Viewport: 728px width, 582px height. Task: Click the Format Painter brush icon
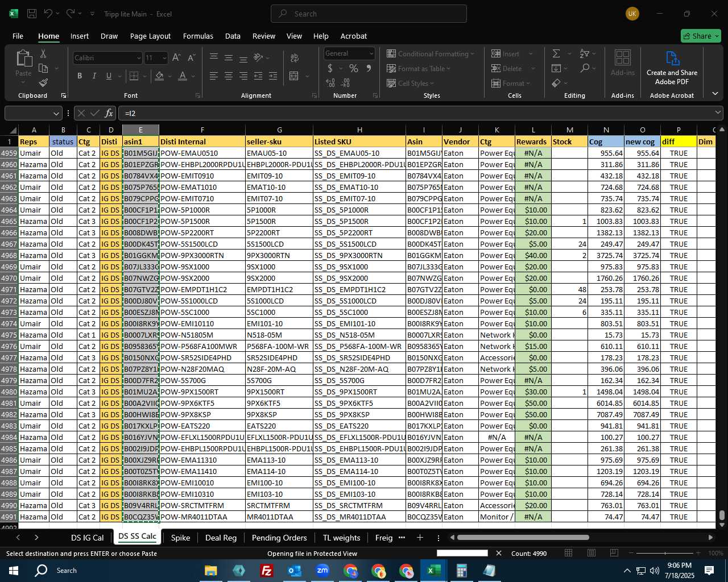click(x=43, y=83)
